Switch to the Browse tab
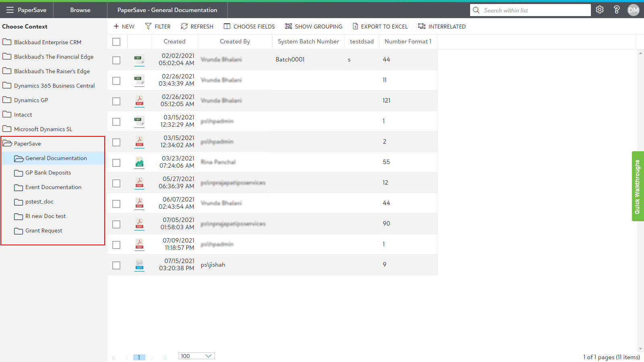Viewport: 644px width, 362px height. [80, 10]
